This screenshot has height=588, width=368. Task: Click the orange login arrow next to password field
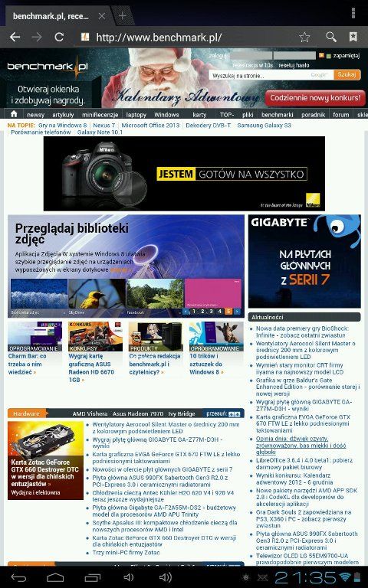tap(321, 55)
